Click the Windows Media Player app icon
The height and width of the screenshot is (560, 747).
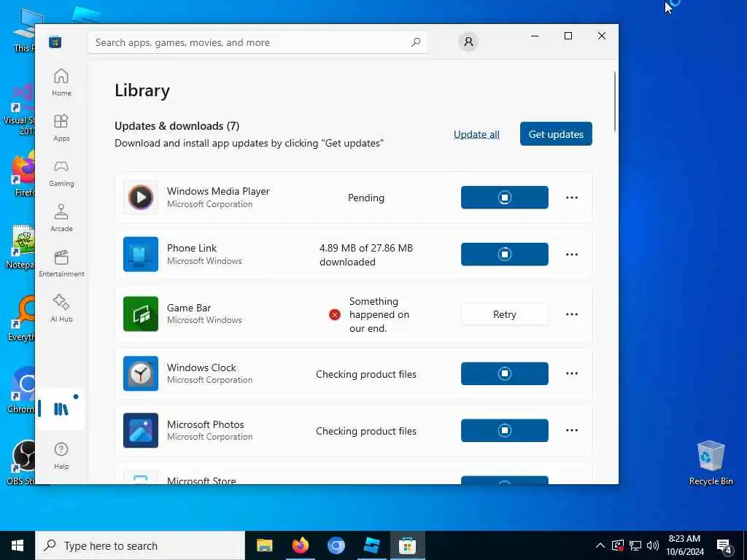pos(141,197)
